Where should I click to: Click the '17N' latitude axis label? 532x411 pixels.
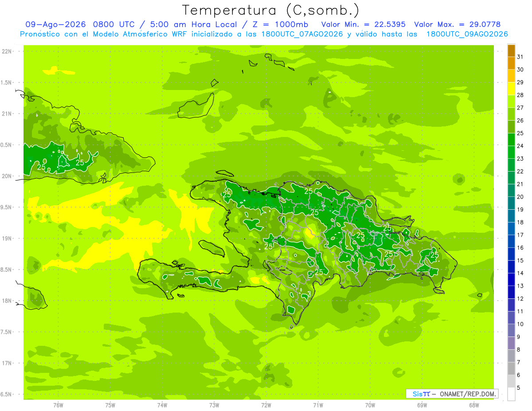[6, 363]
